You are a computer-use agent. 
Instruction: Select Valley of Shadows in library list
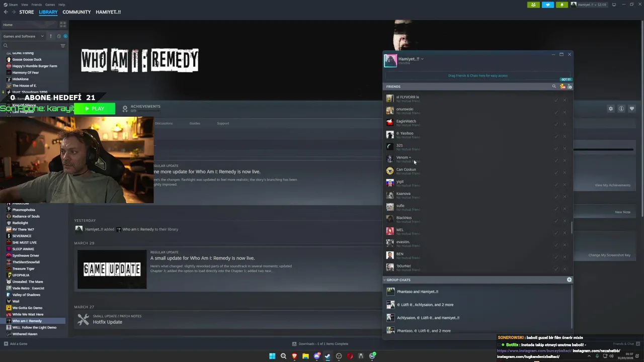[x=26, y=295]
